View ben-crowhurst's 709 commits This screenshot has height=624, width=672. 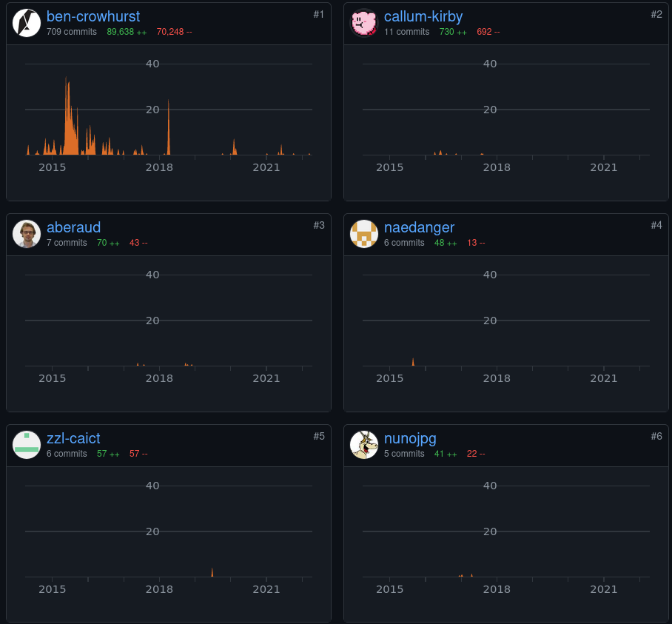click(x=72, y=32)
